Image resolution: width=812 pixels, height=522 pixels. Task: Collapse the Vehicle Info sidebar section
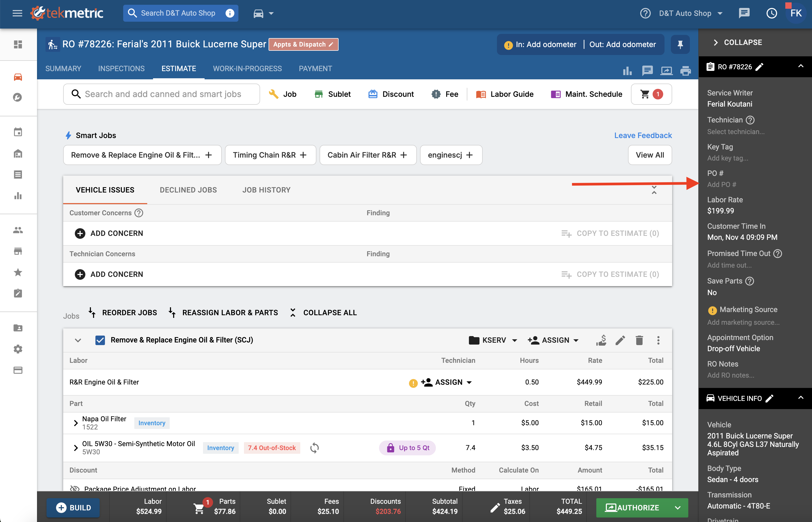tap(800, 398)
